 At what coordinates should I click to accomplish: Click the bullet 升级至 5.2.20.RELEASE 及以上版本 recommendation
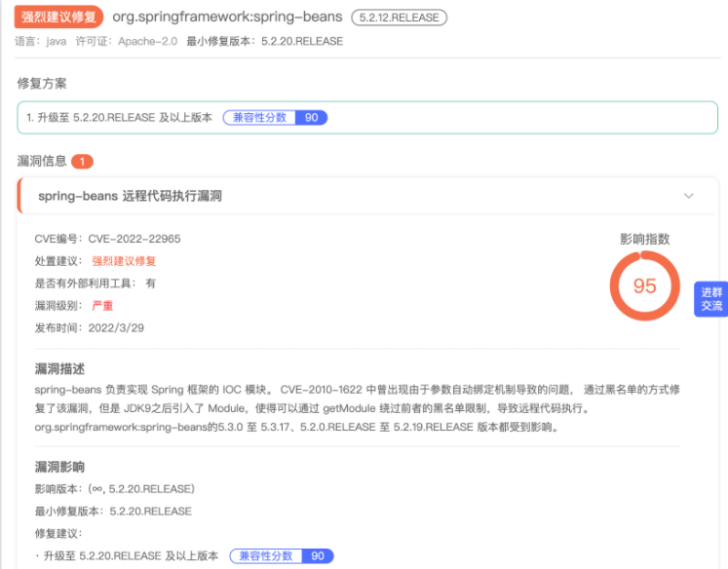(x=127, y=556)
